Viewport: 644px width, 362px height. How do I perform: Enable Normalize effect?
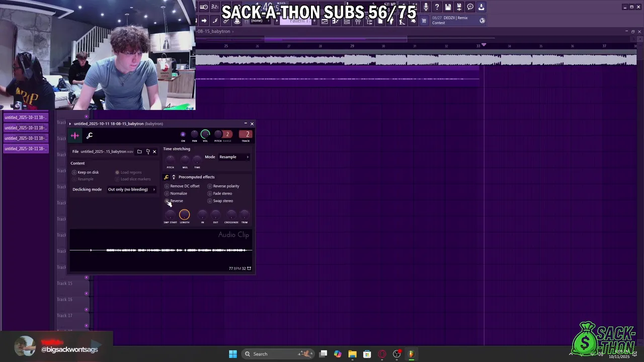pyautogui.click(x=176, y=194)
